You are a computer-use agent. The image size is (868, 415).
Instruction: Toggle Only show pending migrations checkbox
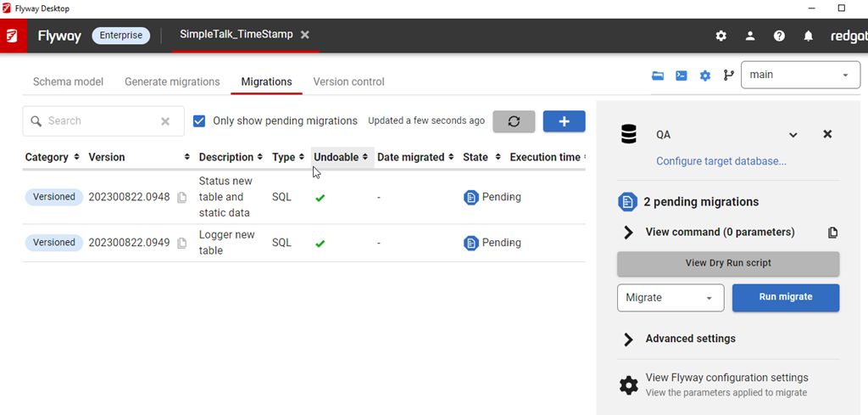pos(199,121)
